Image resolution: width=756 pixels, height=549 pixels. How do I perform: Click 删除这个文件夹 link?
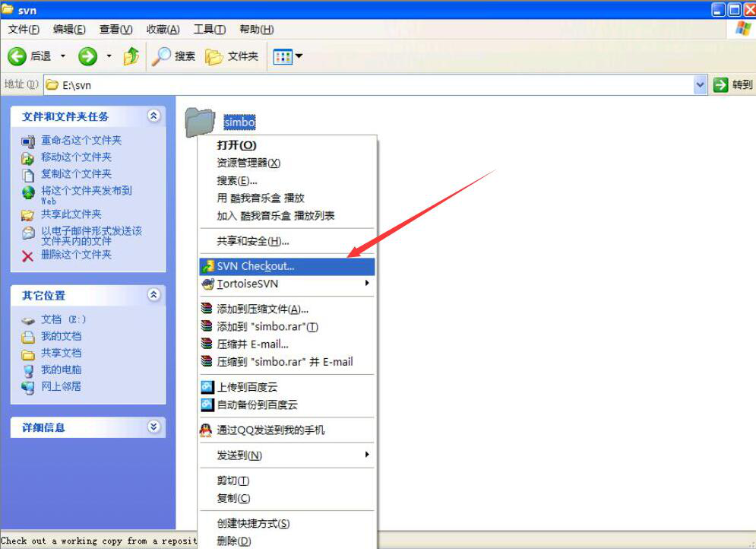[76, 255]
